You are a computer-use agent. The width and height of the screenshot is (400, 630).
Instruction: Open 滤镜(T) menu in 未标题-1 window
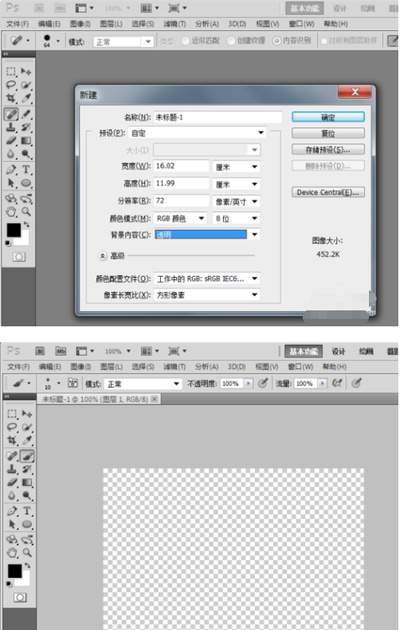tap(175, 366)
